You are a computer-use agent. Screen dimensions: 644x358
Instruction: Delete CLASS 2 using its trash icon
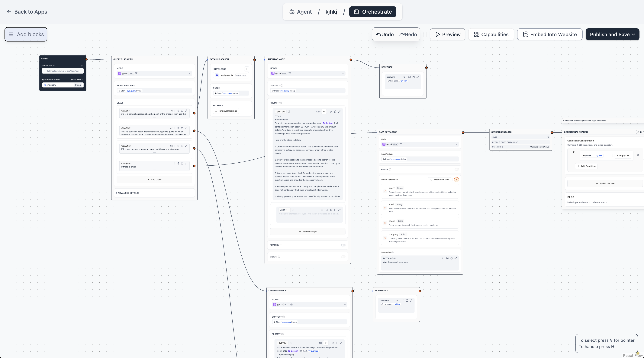pos(178,128)
